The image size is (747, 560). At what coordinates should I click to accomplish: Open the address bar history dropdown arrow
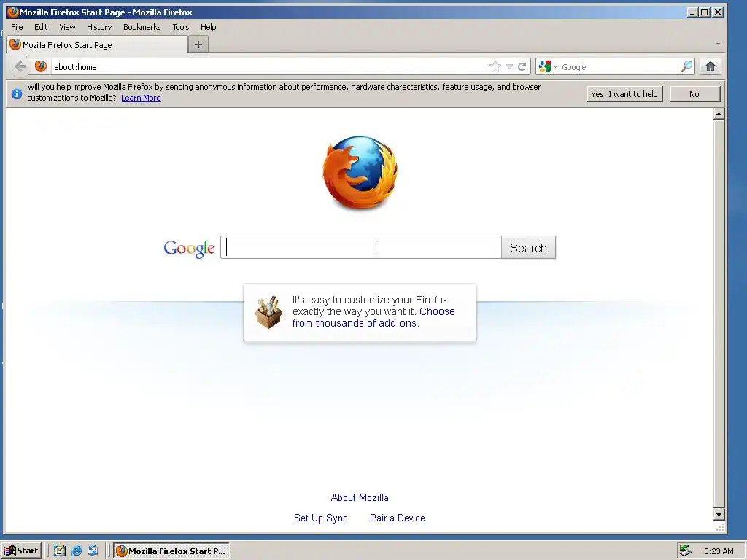509,66
